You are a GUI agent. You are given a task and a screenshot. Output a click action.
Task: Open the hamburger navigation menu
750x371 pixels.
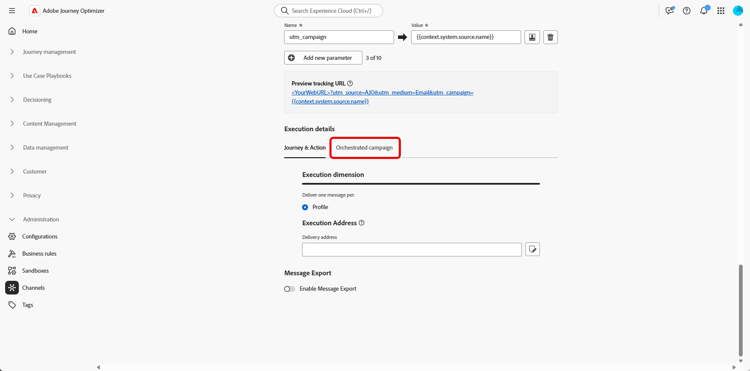point(12,11)
